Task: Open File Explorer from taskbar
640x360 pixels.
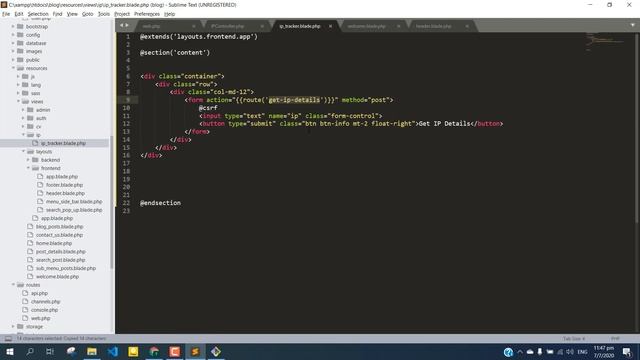Action: [92, 351]
